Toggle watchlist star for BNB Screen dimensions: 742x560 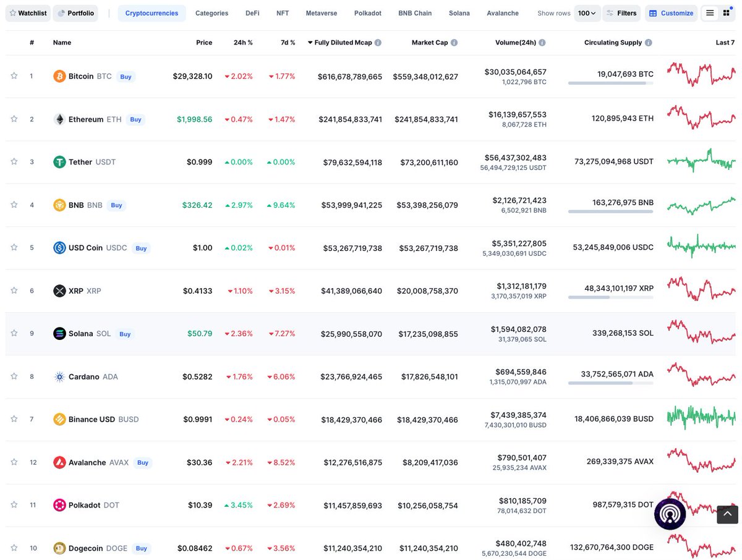coord(14,205)
